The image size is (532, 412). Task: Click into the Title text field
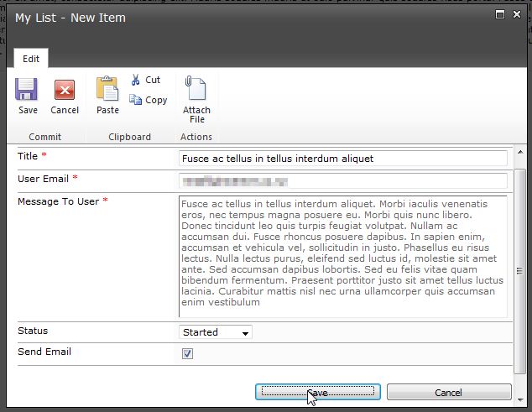343,159
